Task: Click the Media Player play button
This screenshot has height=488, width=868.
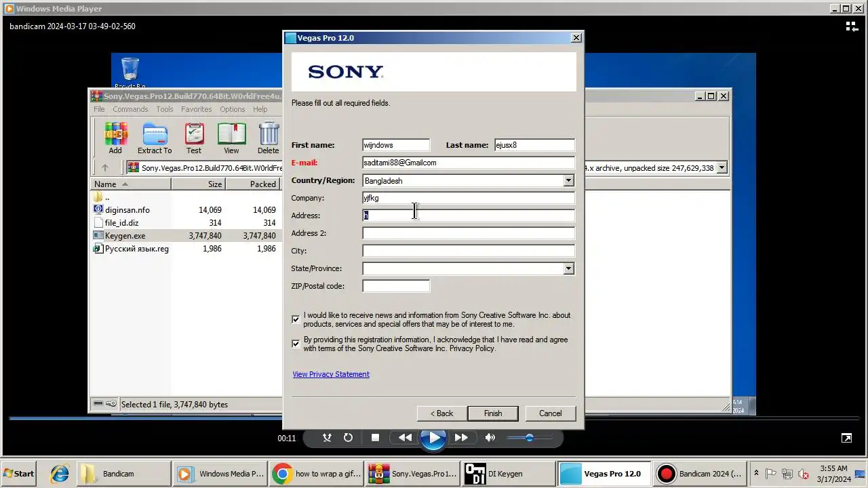Action: point(433,438)
